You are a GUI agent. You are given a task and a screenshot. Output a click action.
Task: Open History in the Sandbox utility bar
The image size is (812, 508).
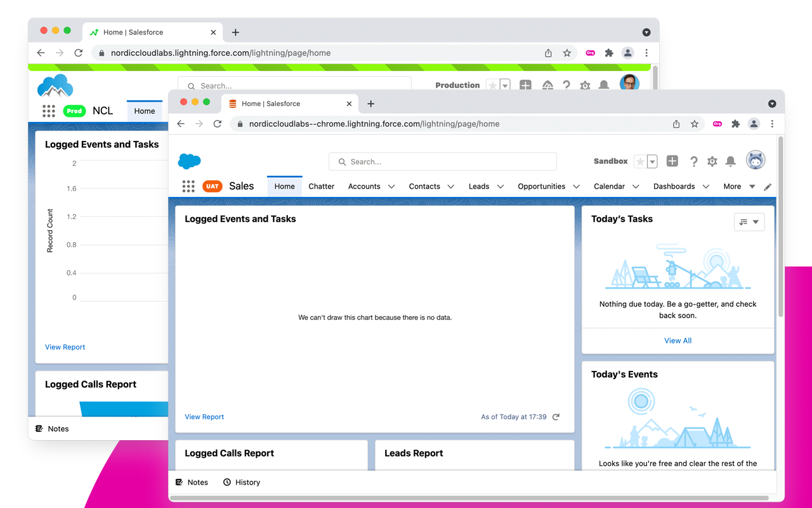[242, 483]
